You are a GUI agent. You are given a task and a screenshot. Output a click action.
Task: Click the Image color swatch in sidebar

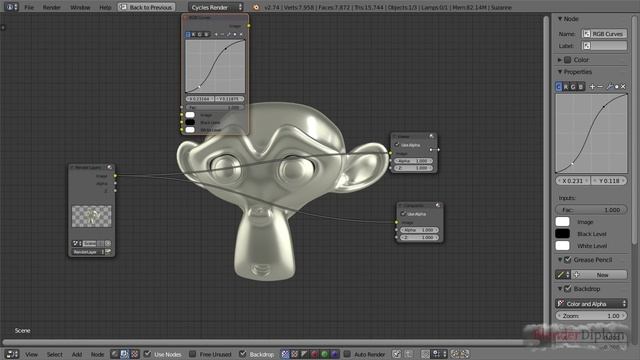click(562, 222)
